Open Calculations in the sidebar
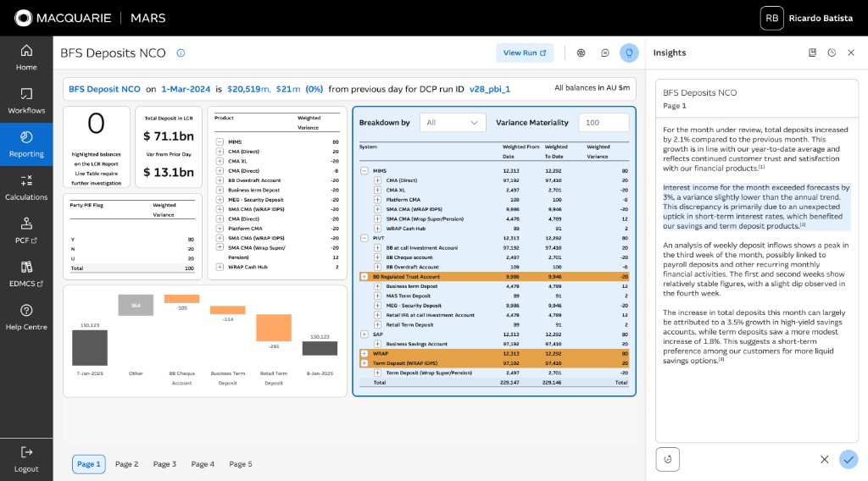The width and height of the screenshot is (868, 481). 26,188
